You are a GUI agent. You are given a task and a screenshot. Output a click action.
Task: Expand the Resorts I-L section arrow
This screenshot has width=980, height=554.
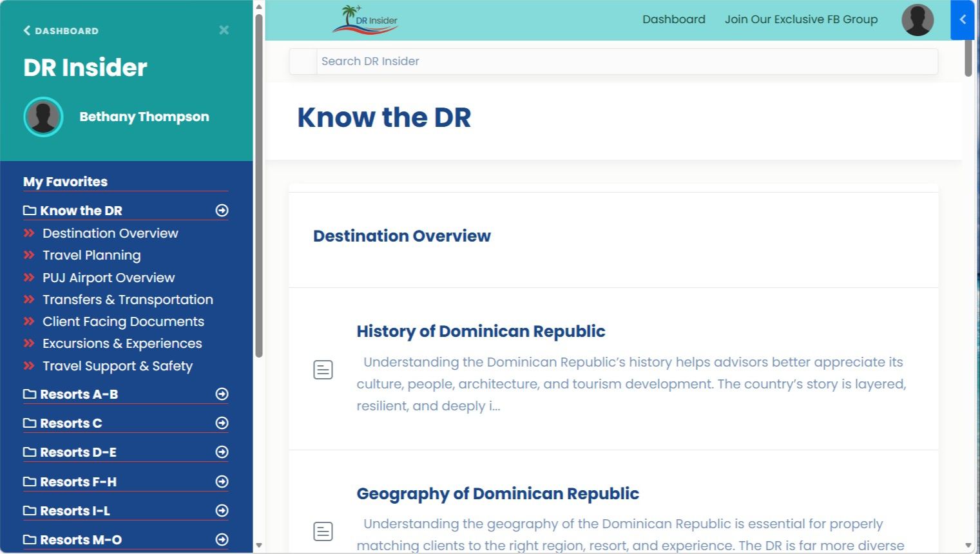pyautogui.click(x=222, y=511)
